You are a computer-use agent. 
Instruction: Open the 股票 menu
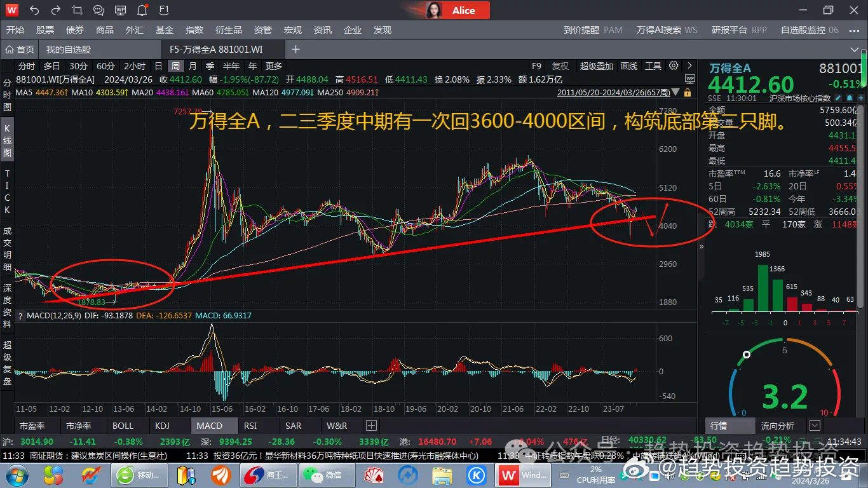pyautogui.click(x=45, y=30)
